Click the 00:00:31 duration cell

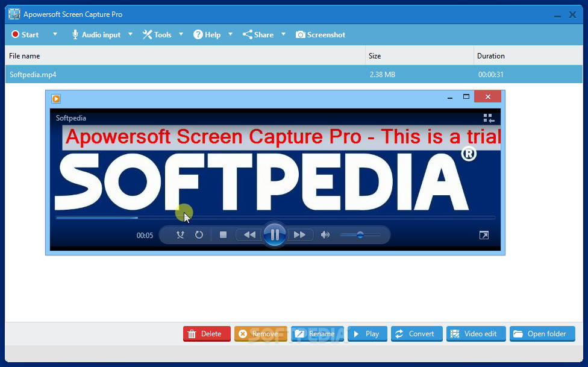490,74
